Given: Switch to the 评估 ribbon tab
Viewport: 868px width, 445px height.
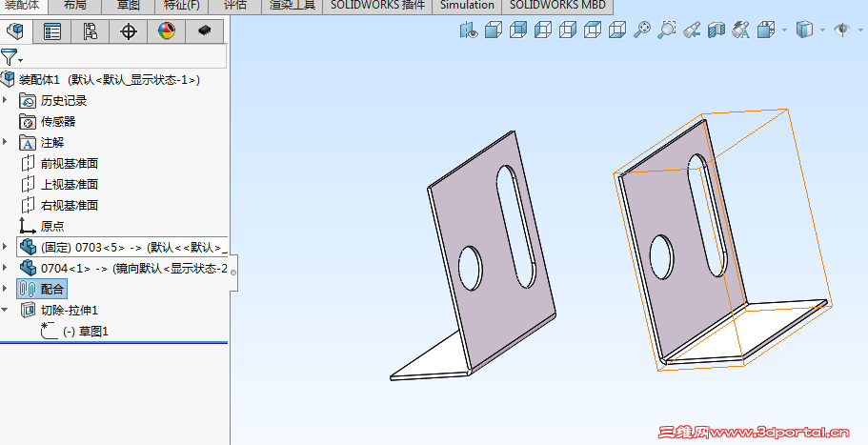Looking at the screenshot, I should [234, 6].
